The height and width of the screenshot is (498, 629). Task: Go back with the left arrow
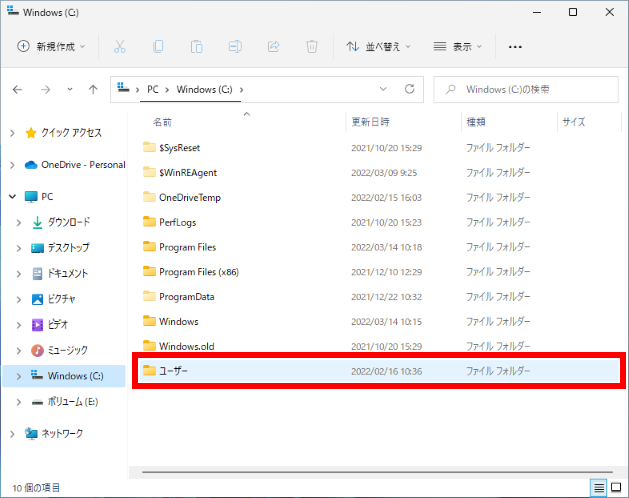click(x=17, y=89)
